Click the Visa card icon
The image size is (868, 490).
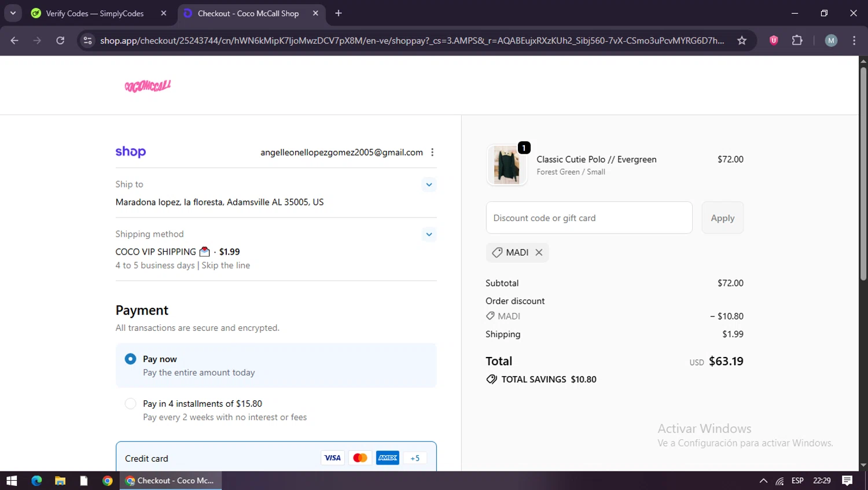[x=332, y=458]
